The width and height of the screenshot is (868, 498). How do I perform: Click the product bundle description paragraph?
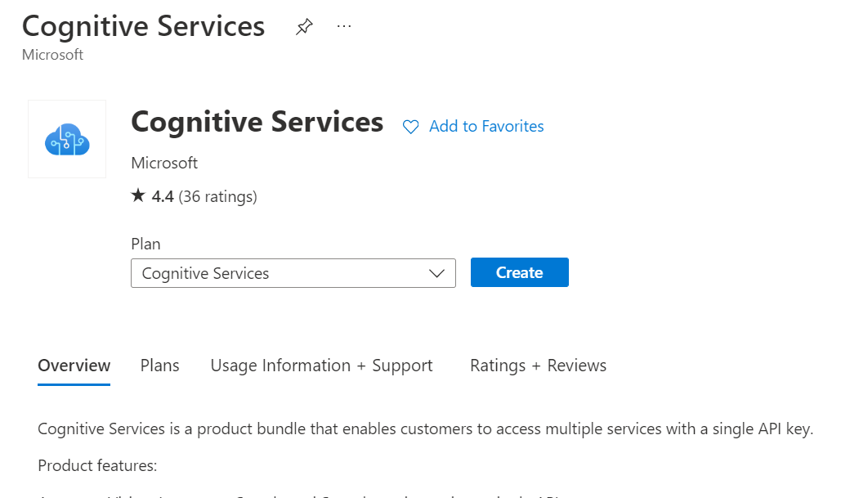425,429
